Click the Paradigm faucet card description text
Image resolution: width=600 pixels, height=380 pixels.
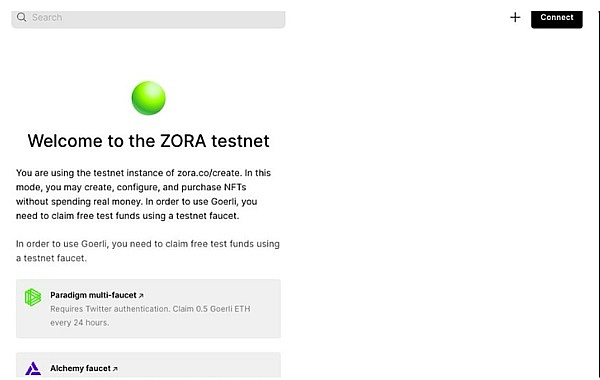click(x=150, y=316)
